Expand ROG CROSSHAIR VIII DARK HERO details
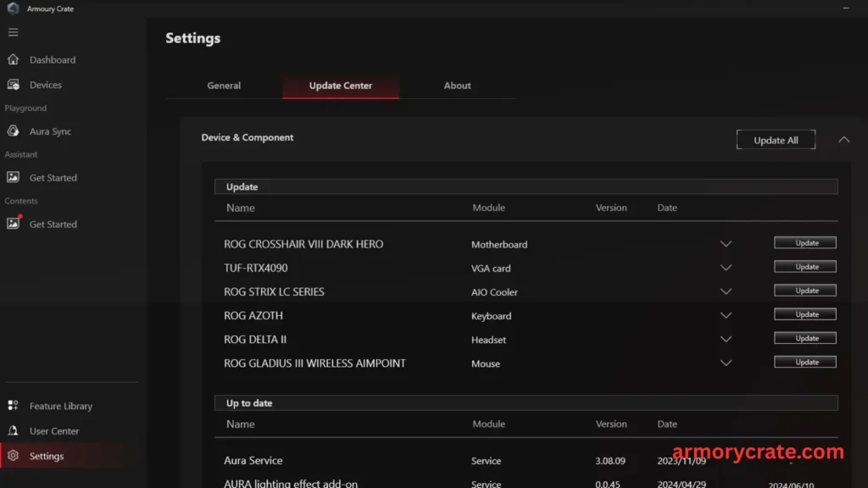The width and height of the screenshot is (868, 488). pos(726,243)
